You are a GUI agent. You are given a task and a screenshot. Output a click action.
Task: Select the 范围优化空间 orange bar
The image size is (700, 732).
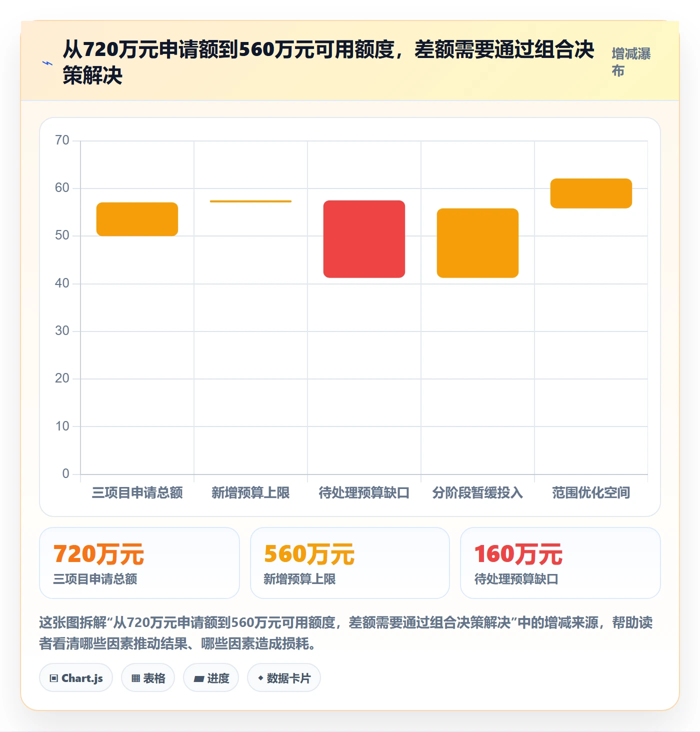591,193
